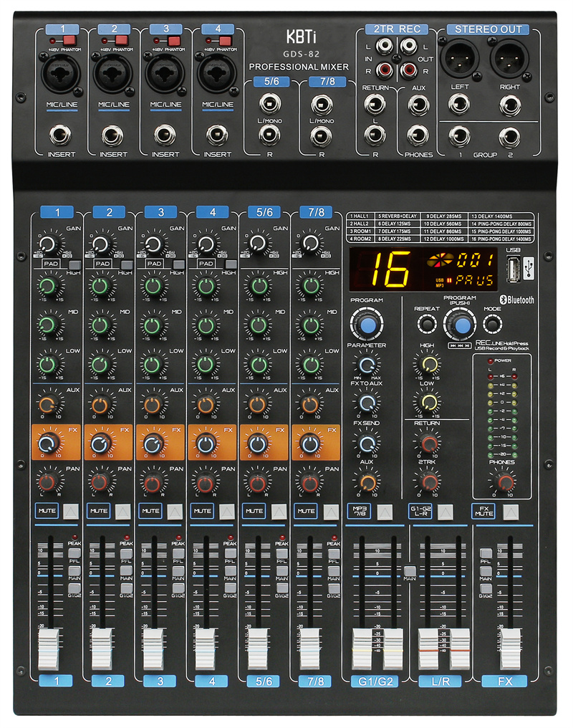
Task: Click the STEREO OUT LEFT XLR connector
Action: (x=460, y=58)
